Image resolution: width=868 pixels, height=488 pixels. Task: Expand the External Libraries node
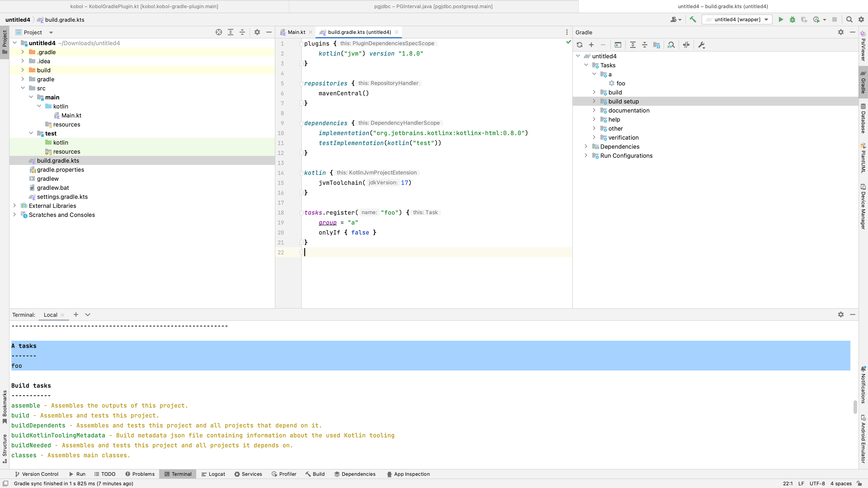(x=14, y=205)
